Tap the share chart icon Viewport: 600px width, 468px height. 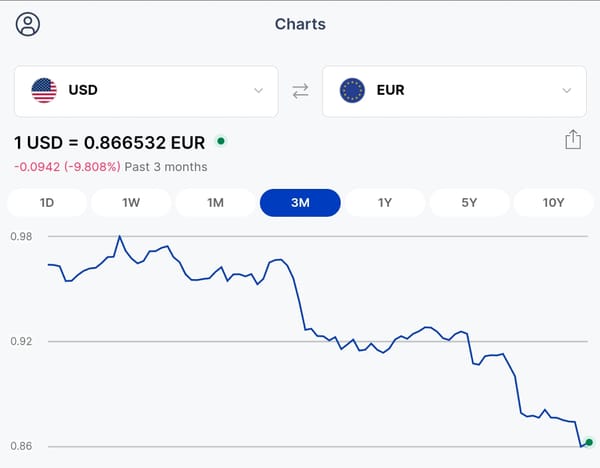pos(573,140)
